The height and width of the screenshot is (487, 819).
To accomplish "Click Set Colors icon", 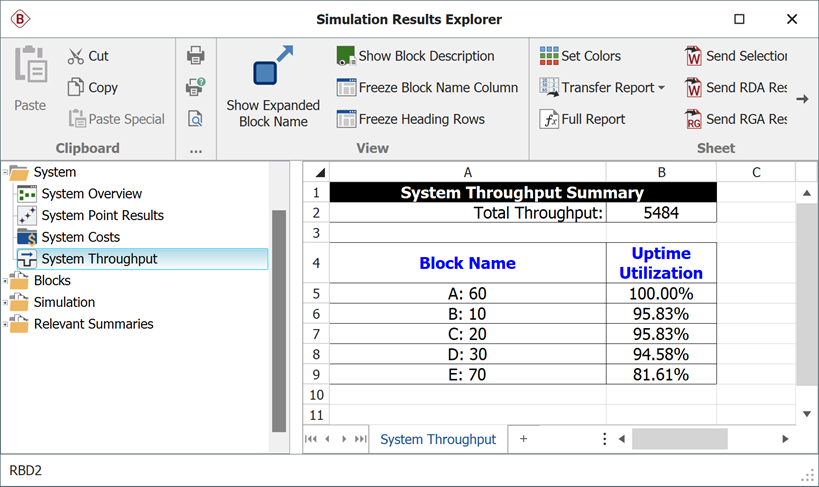I will click(549, 56).
